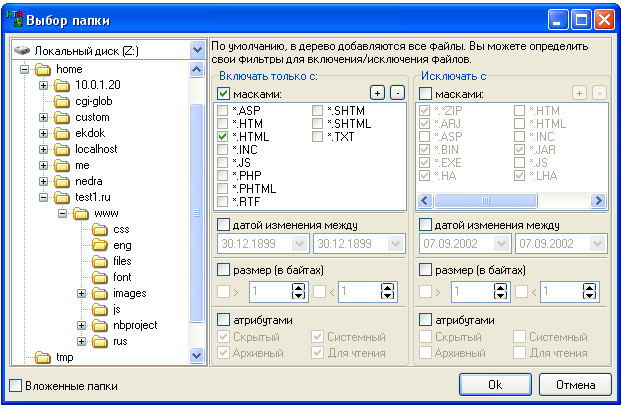Check the 'Вложенные папки' checkbox
Viewport: 621px width, 409px height.
(x=15, y=386)
